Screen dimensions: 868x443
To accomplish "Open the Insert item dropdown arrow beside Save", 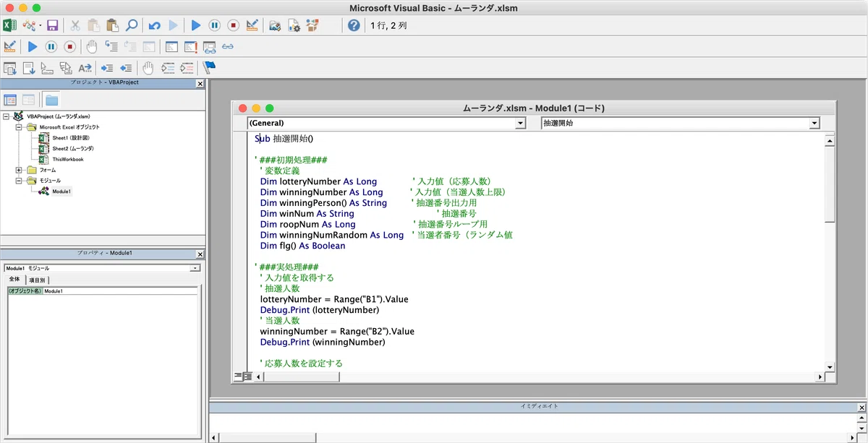I will [41, 25].
